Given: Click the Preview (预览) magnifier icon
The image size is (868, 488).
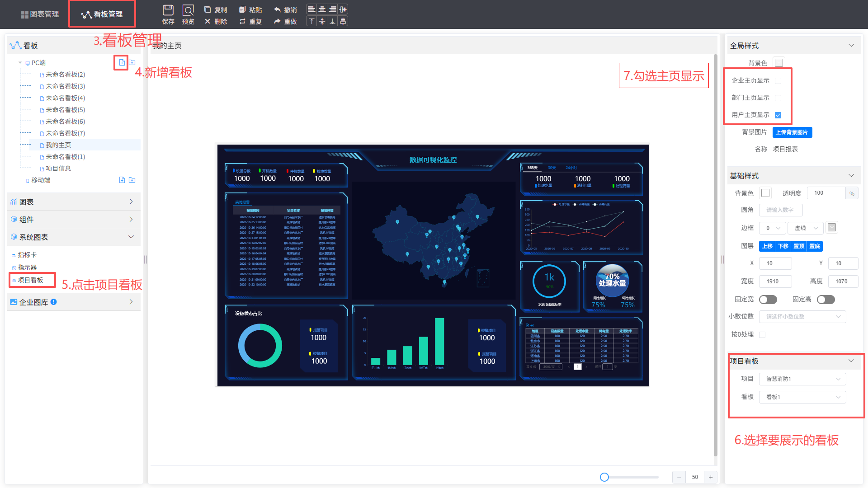Looking at the screenshot, I should coord(188,10).
